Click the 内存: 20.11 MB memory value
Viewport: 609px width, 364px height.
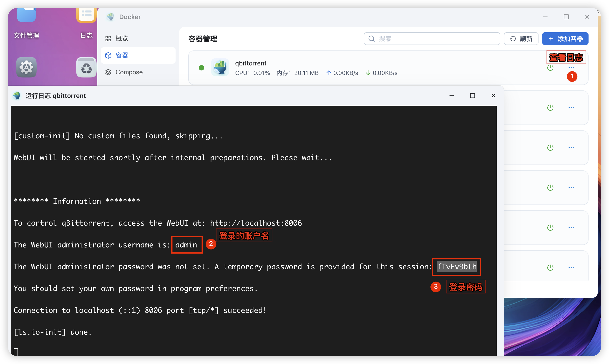pos(297,73)
